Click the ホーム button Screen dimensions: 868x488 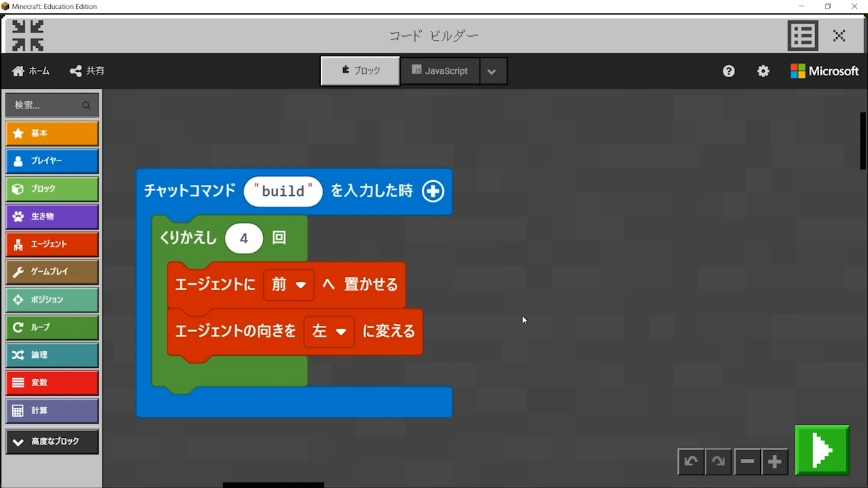(31, 71)
